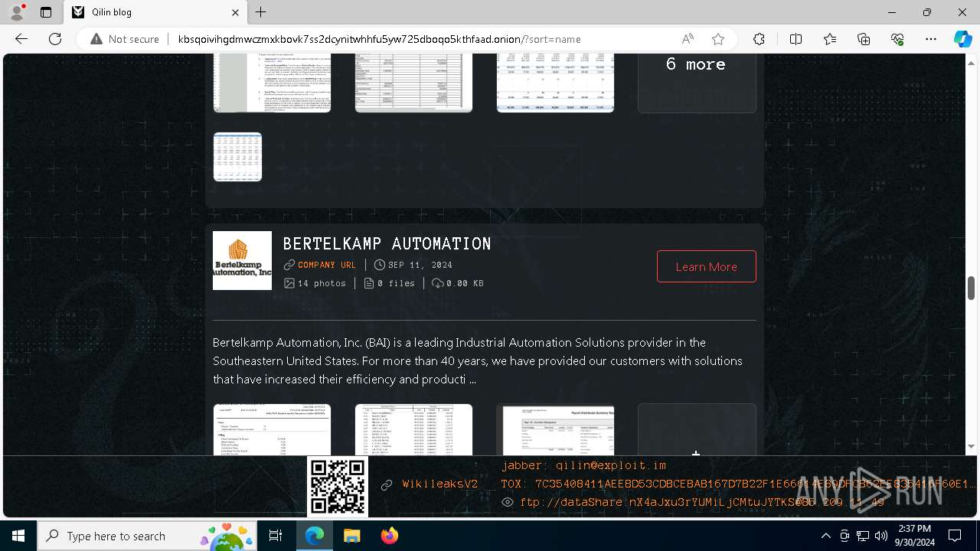Launch Firefox from the taskbar

389,536
